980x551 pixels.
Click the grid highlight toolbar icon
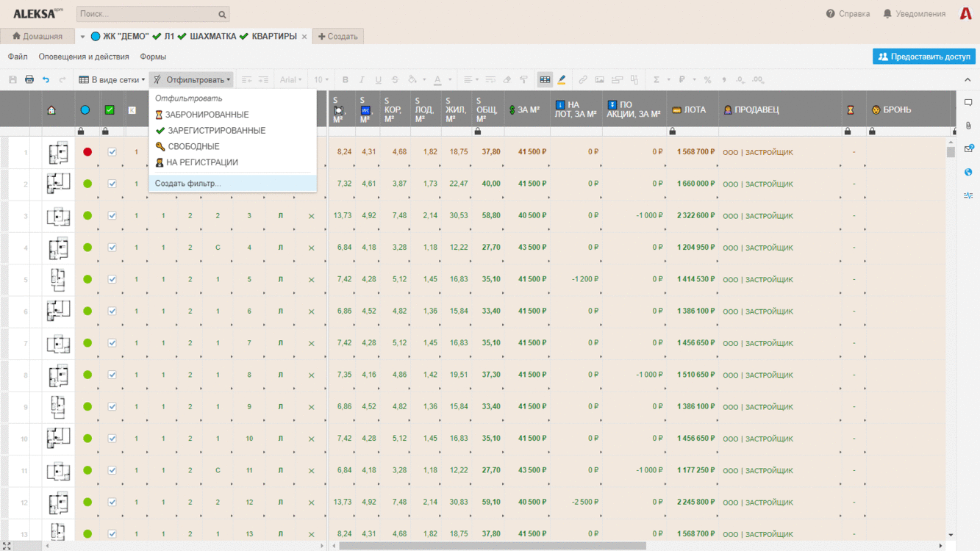[545, 79]
